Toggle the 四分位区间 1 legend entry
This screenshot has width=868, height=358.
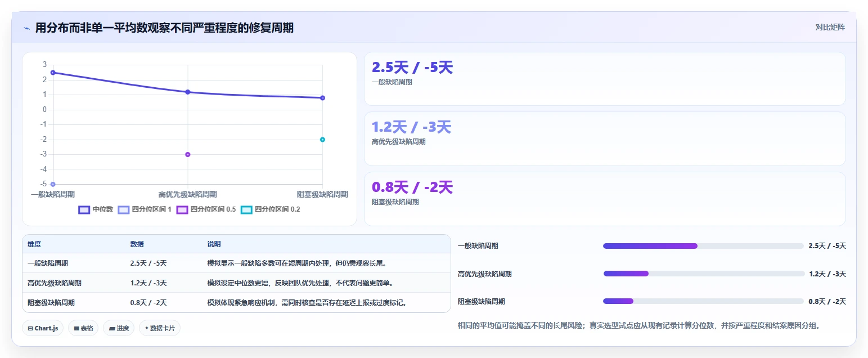145,209
